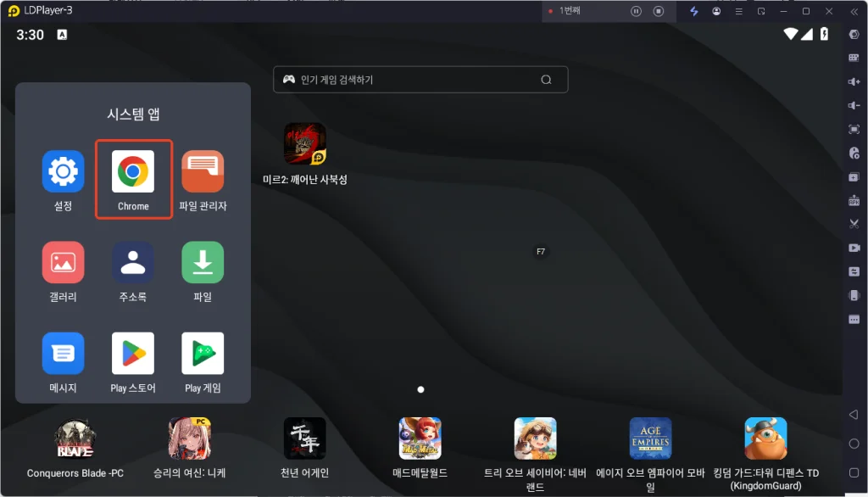Launch 매드메탈월드 game
Screen dimensions: 868x497
click(x=420, y=438)
